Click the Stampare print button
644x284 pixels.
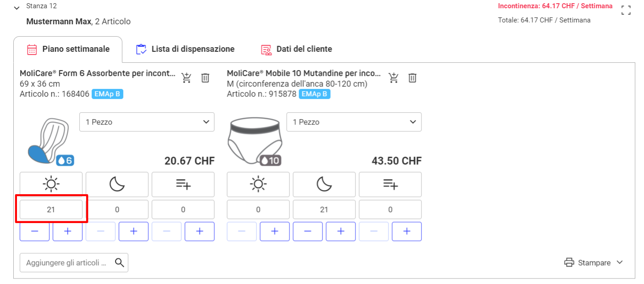pyautogui.click(x=588, y=262)
